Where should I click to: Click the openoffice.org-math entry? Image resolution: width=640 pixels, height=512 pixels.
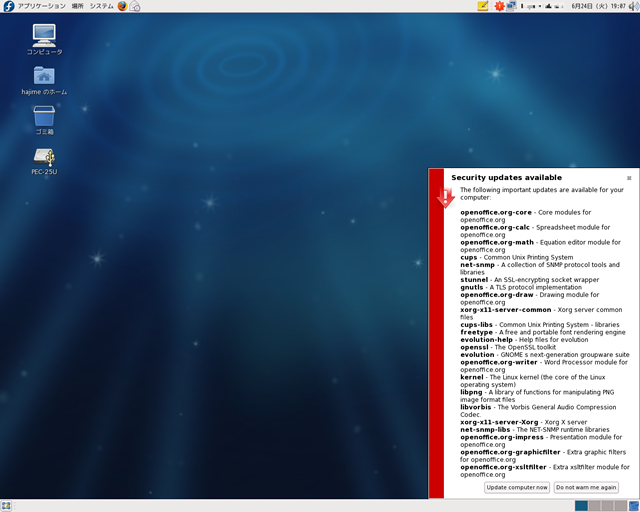pos(540,246)
